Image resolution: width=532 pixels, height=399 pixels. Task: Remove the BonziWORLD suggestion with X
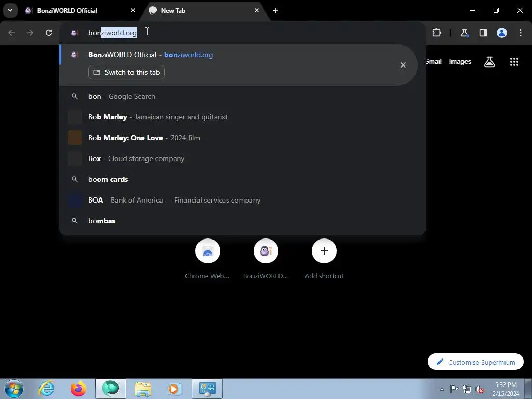click(x=403, y=65)
